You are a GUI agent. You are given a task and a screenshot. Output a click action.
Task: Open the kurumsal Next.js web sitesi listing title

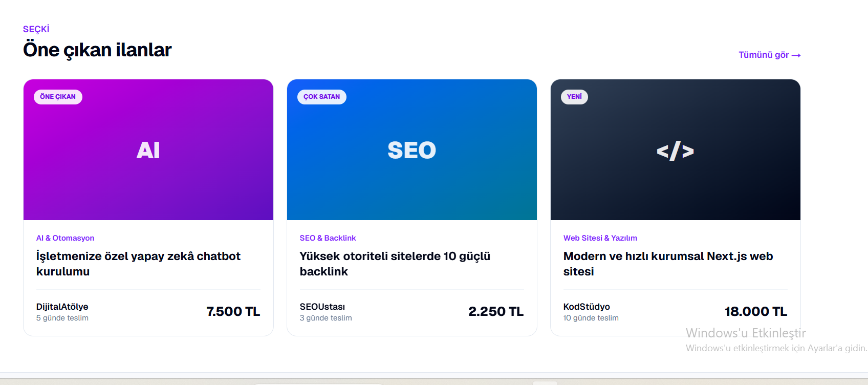pyautogui.click(x=668, y=264)
